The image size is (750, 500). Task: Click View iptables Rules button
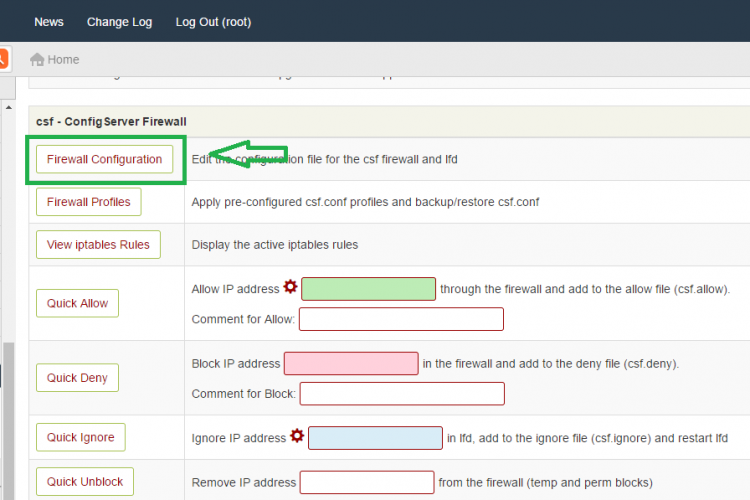(x=98, y=244)
